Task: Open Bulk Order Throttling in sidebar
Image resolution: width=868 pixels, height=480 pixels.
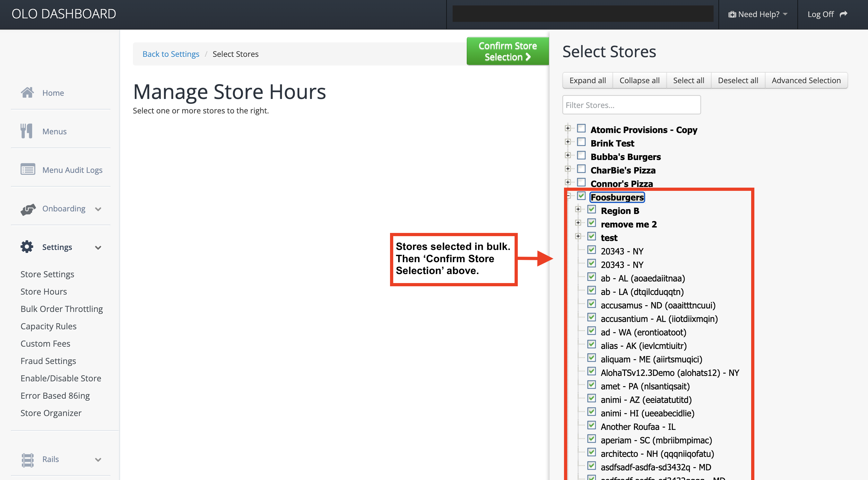Action: coord(62,309)
